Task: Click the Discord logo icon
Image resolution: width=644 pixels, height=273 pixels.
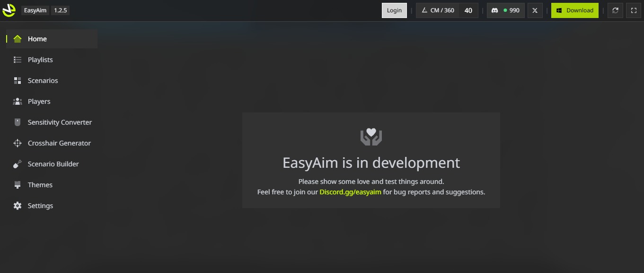Action: pos(495,10)
